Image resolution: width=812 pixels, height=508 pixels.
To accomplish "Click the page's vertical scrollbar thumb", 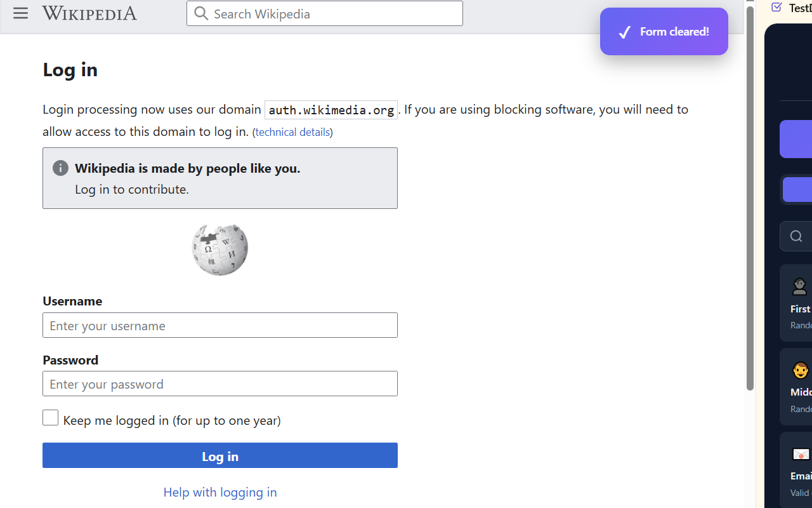I will point(750,198).
